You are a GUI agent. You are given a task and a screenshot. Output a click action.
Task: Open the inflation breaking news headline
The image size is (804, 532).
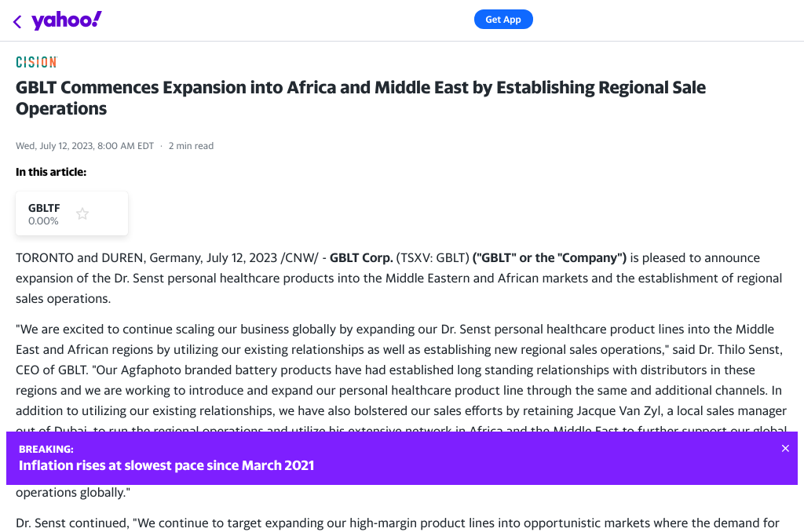166,465
